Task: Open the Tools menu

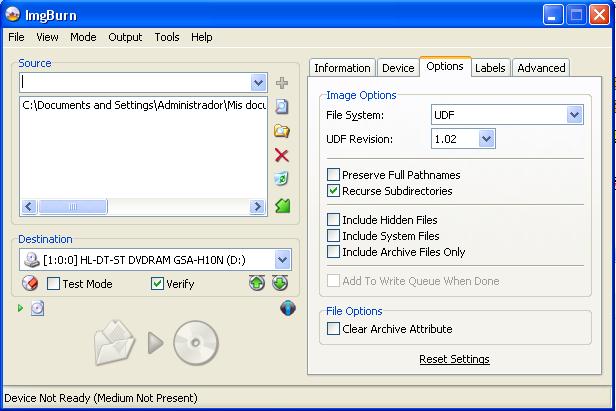Action: pos(167,37)
